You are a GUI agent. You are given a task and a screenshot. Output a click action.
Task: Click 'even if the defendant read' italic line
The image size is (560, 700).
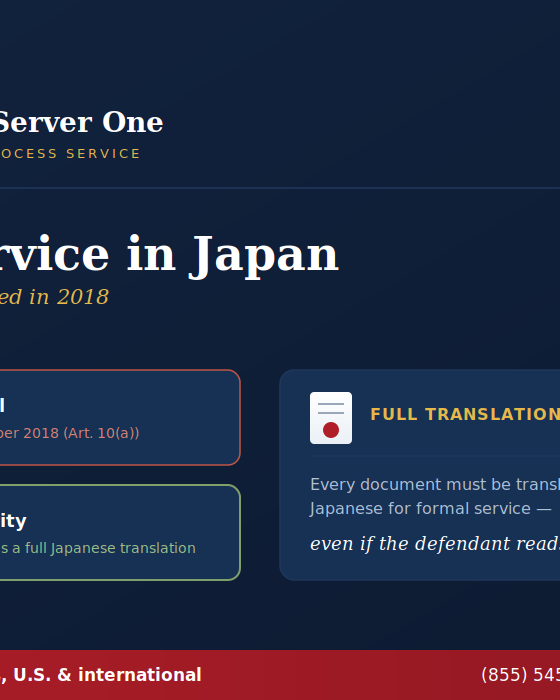click(x=435, y=544)
